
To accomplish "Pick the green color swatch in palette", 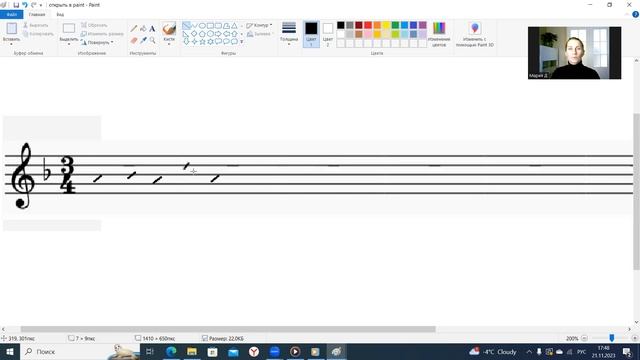I will (396, 25).
